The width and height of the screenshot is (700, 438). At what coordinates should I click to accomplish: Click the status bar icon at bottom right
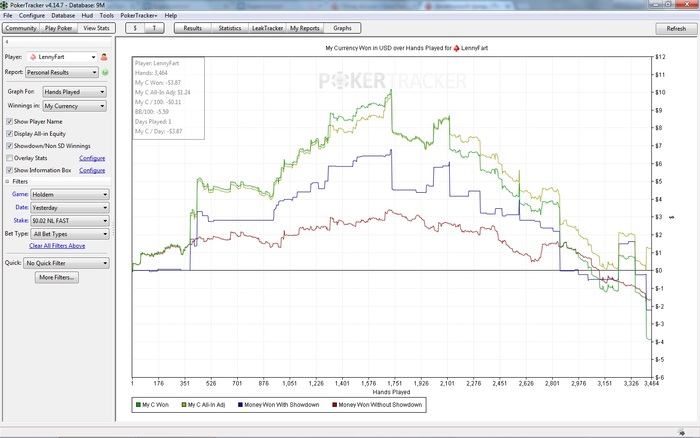tap(681, 432)
